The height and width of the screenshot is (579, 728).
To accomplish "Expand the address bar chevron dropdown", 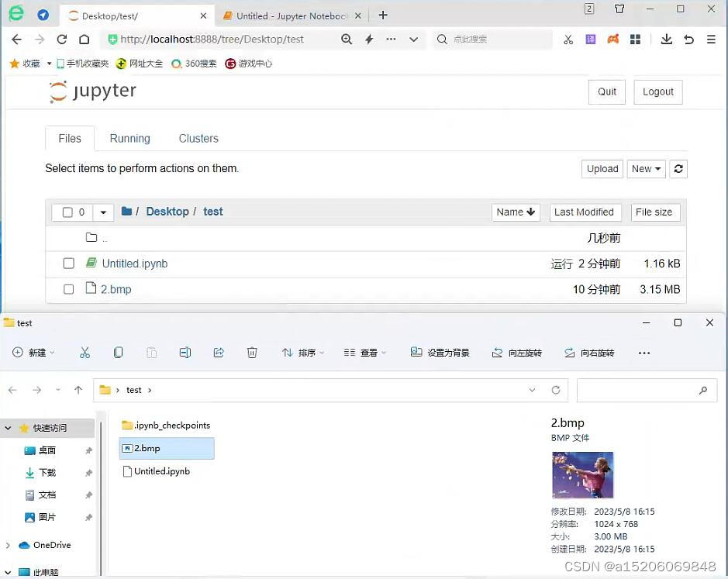I will point(414,40).
